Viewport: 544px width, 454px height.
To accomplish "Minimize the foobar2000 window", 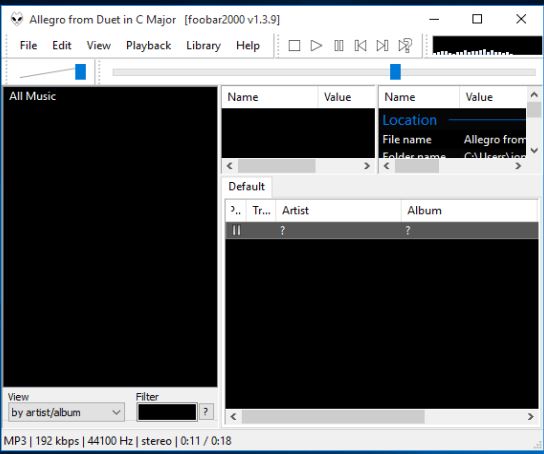I will (434, 19).
